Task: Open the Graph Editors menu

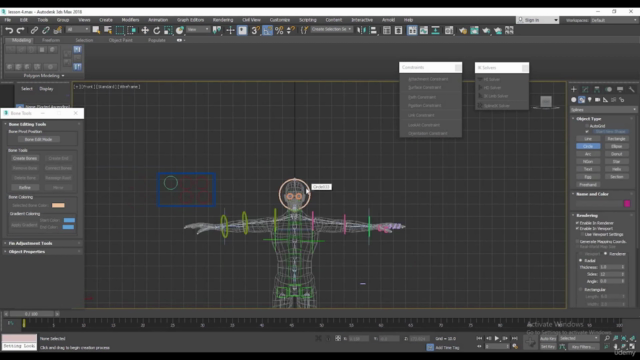Action: point(190,20)
